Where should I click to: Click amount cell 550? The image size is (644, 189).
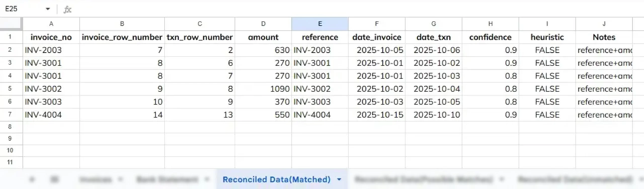pyautogui.click(x=263, y=115)
